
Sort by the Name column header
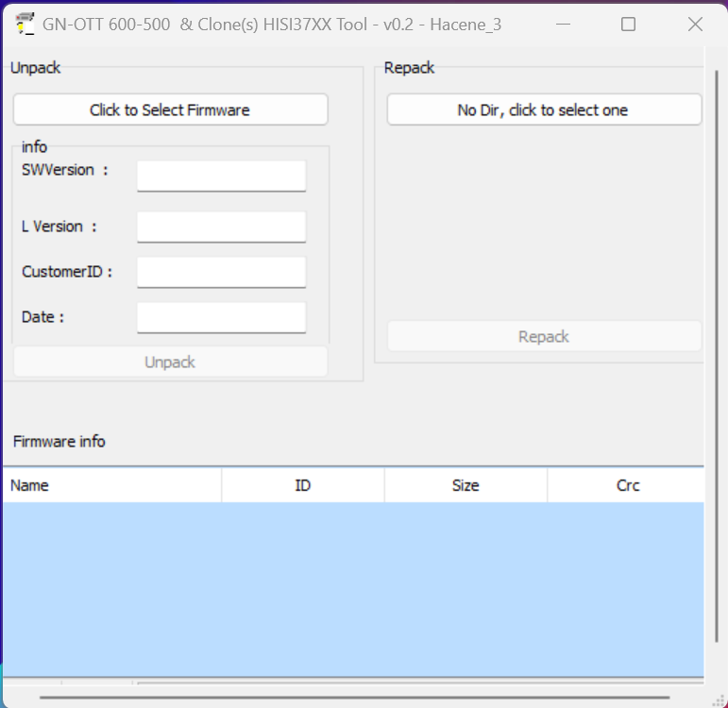click(111, 485)
